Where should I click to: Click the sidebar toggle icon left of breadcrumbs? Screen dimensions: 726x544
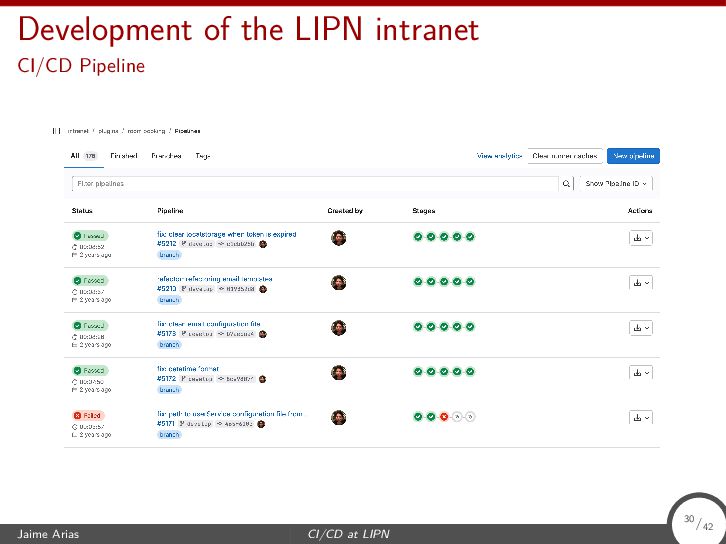[x=56, y=130]
